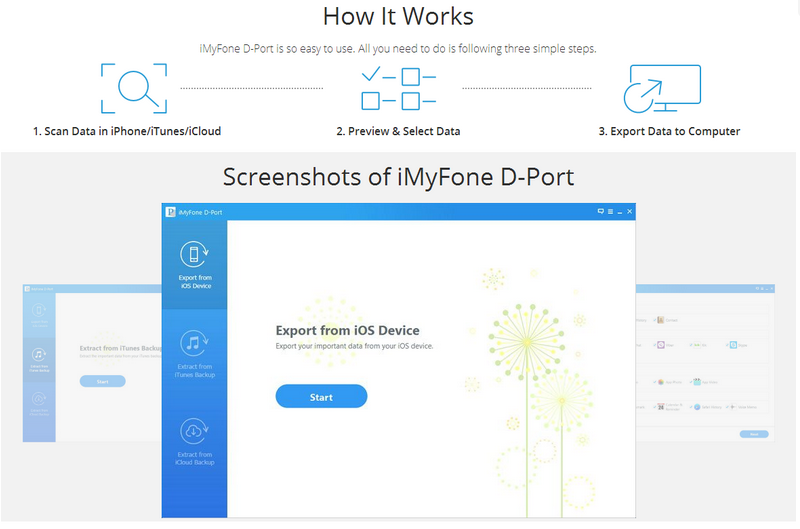Open Extract from iTunes Backup in center sidebar

pos(194,354)
